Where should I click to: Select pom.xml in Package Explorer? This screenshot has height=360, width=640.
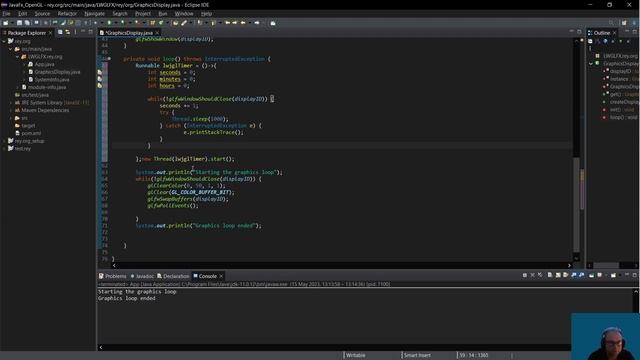pyautogui.click(x=31, y=133)
